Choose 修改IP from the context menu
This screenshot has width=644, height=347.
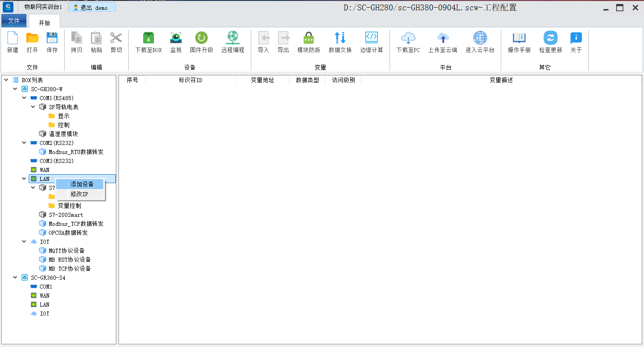pos(79,194)
